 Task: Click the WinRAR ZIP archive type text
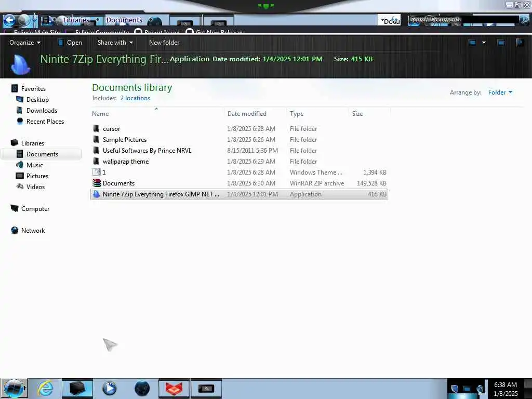click(316, 183)
